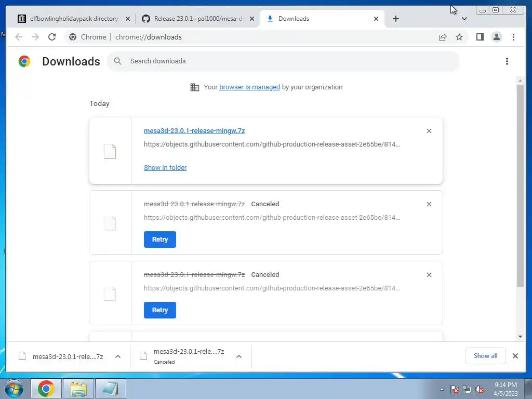The height and width of the screenshot is (399, 532).
Task: Open the mesa3d-23.0.1-release-mingw.7z file link
Action: click(194, 130)
